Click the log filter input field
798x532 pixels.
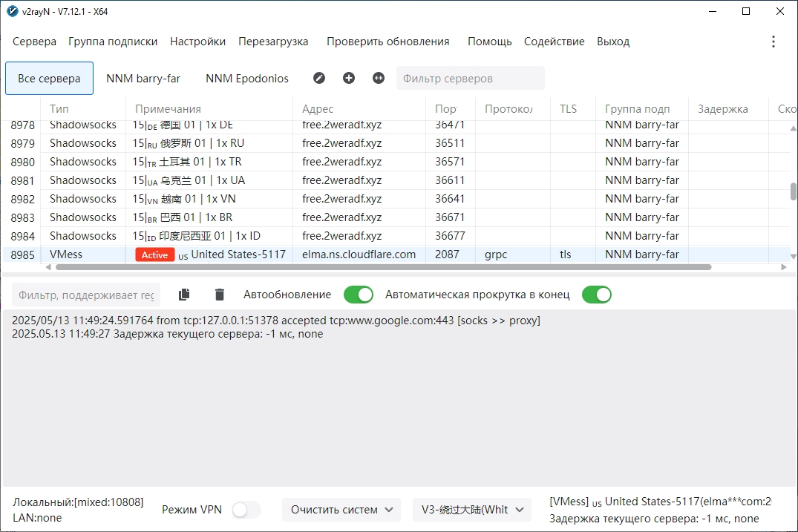[86, 295]
